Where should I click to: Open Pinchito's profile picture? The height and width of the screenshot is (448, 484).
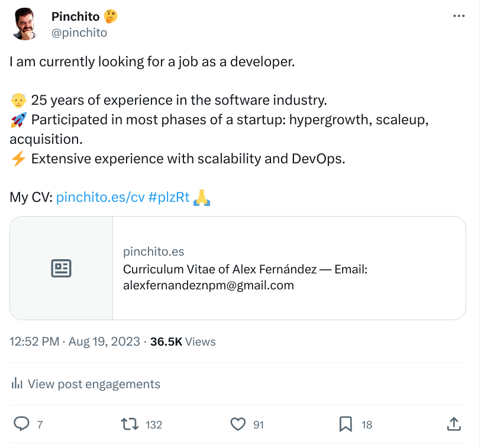[x=25, y=24]
